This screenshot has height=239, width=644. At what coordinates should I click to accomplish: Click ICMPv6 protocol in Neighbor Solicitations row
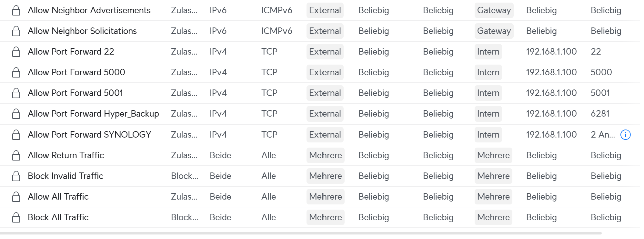point(277,31)
